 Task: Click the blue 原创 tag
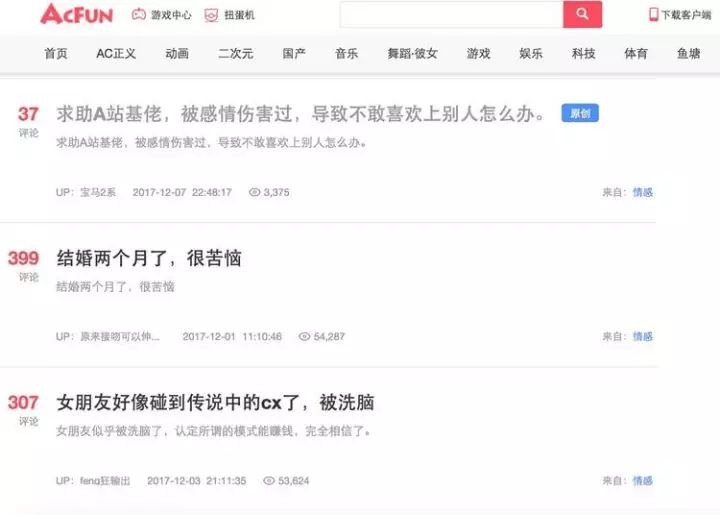[x=580, y=113]
